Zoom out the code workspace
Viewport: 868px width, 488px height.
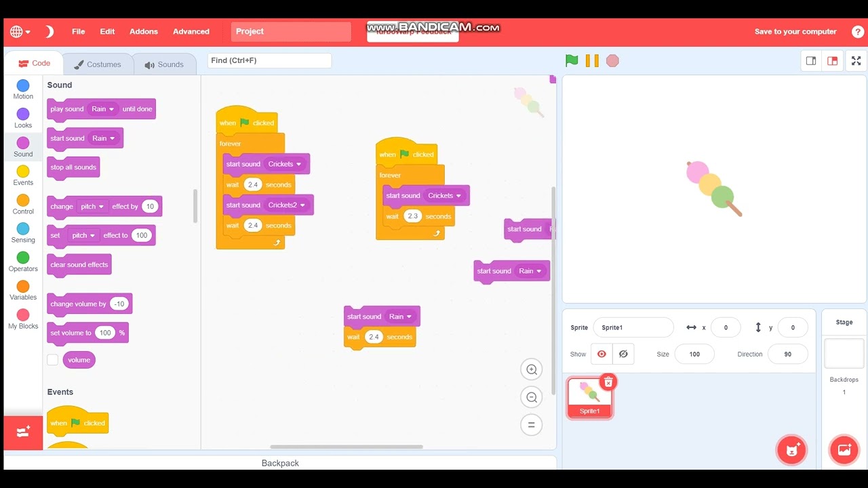point(532,397)
